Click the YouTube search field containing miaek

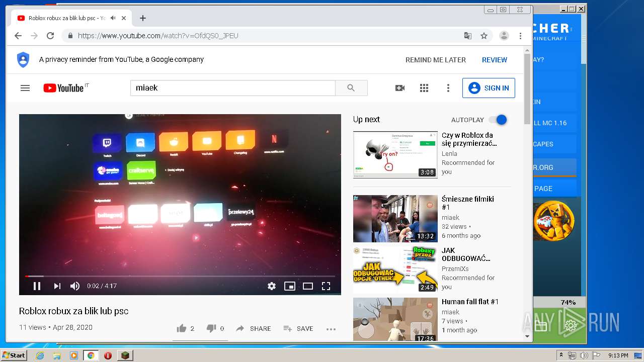(x=233, y=88)
